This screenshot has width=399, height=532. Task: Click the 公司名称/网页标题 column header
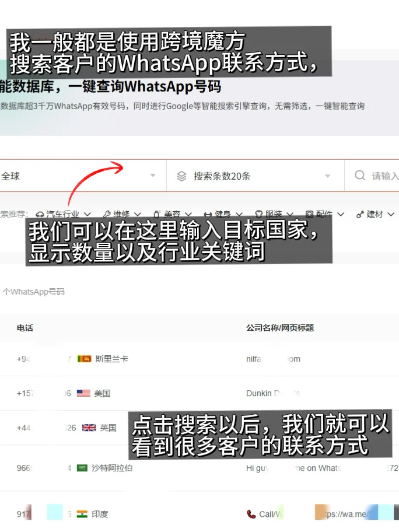coord(280,328)
